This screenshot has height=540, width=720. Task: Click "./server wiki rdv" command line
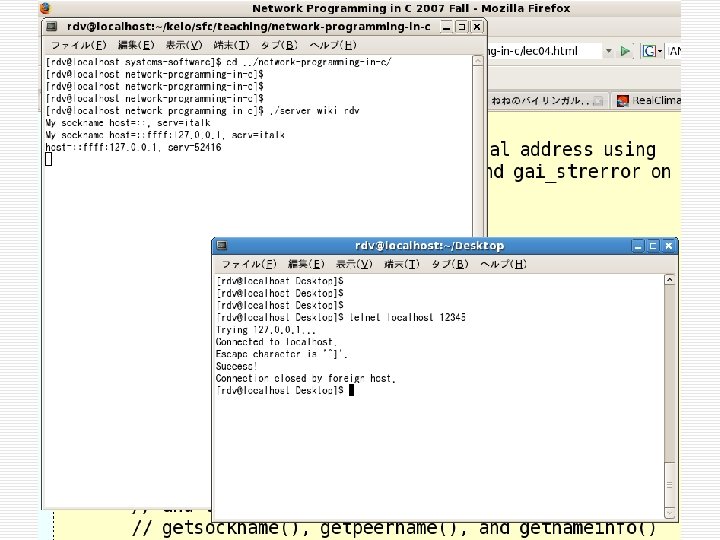(x=315, y=111)
